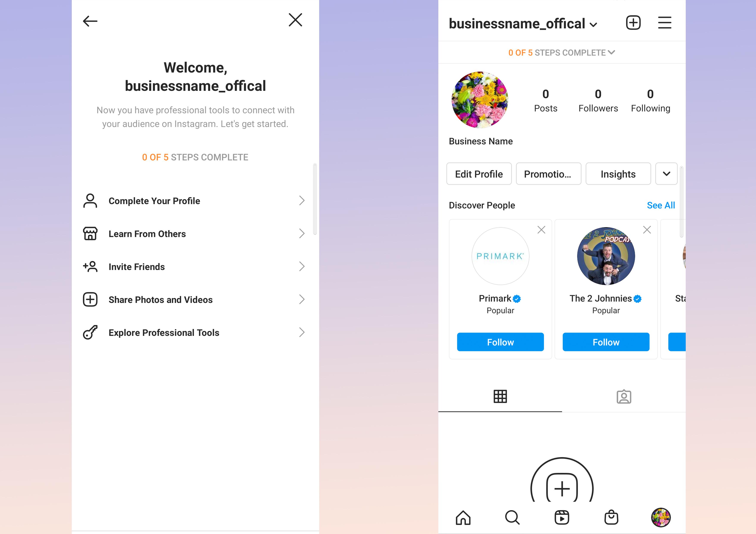Viewport: 756px width, 534px height.
Task: Open the Explore Professional Tools option
Action: pyautogui.click(x=195, y=332)
